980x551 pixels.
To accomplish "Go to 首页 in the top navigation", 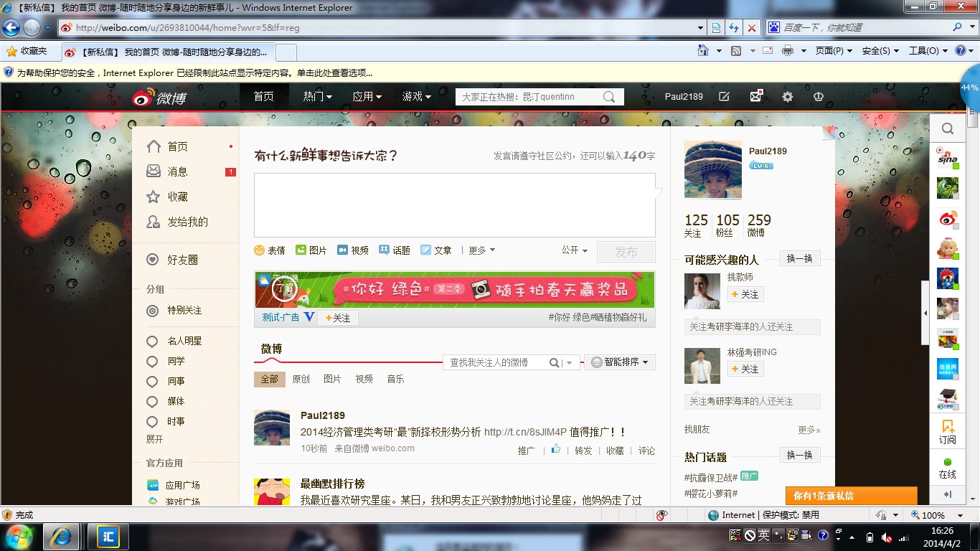I will (x=264, y=97).
